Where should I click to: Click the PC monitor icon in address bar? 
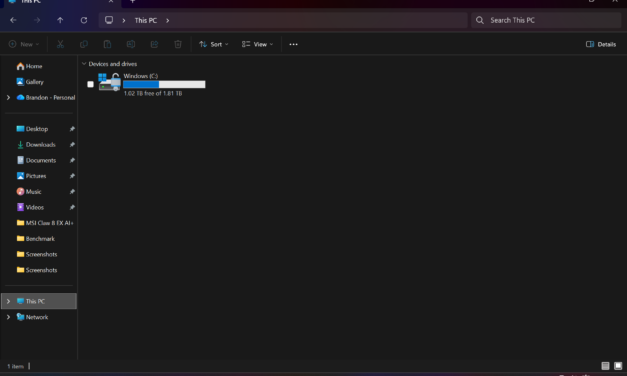coord(109,20)
